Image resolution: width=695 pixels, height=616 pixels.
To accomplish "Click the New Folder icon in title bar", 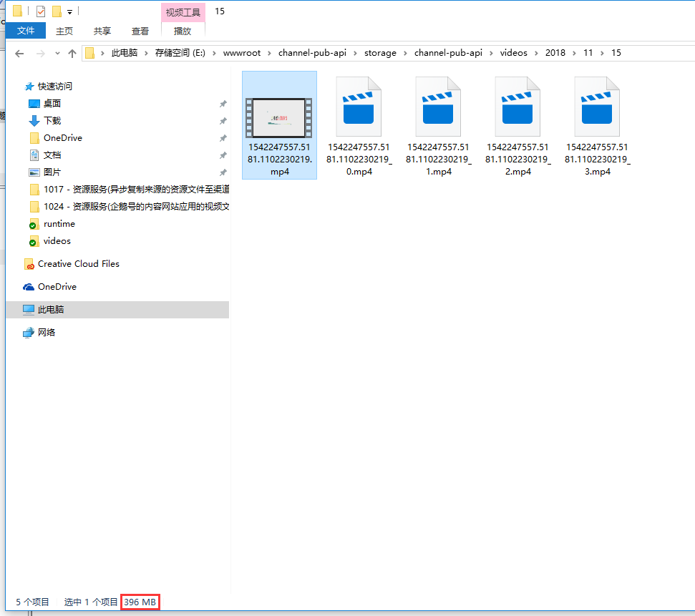I will (x=57, y=11).
